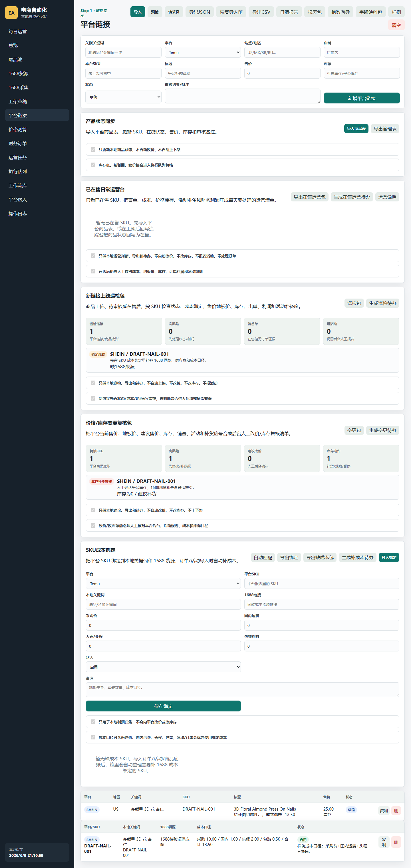Screen dimensions: 411x868
Task: Open the 平台 dropdown in the link form
Action: click(203, 52)
